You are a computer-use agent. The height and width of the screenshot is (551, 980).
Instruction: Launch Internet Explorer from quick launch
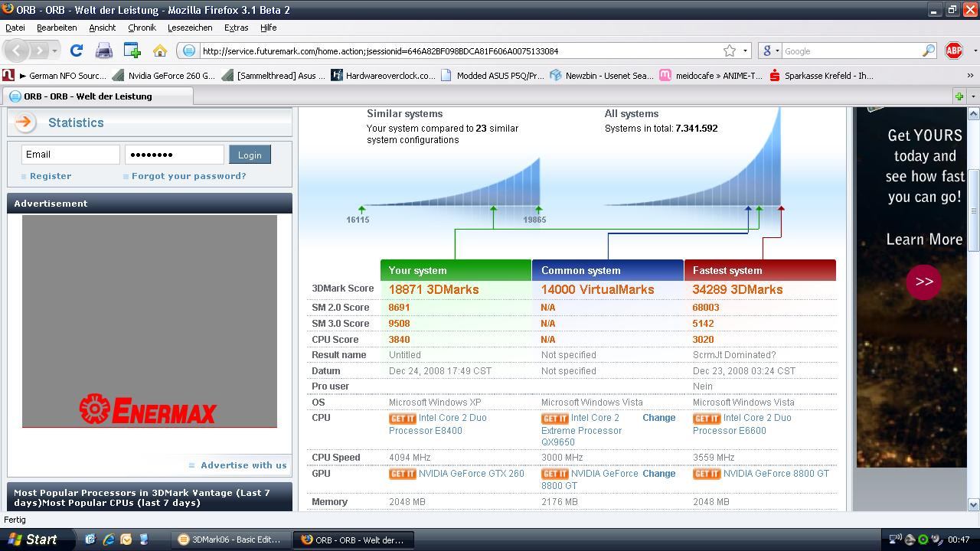point(108,540)
